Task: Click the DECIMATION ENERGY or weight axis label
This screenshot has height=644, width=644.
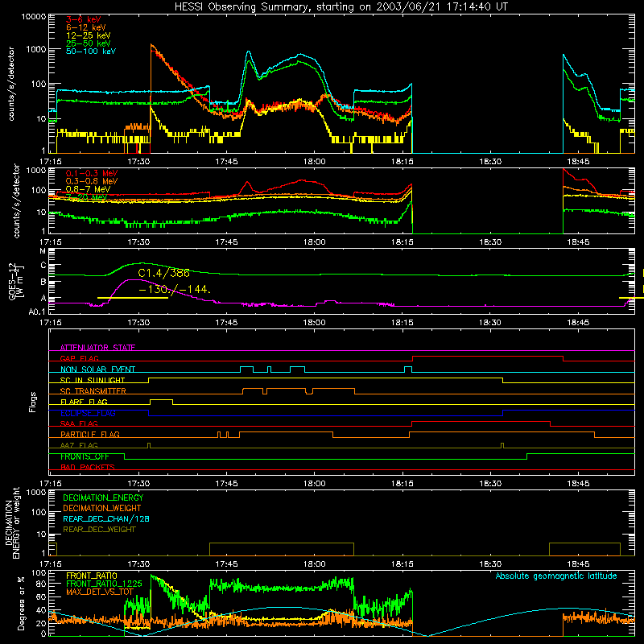Action: pyautogui.click(x=12, y=522)
